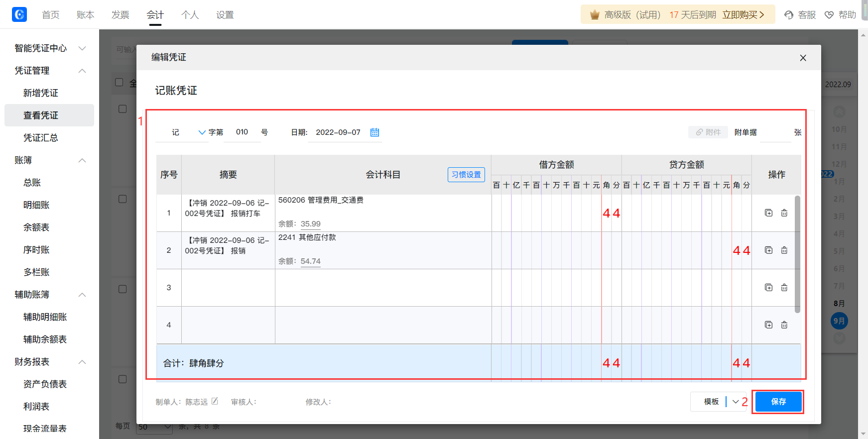Collapse 凭证管理 section
This screenshot has height=439, width=868.
point(83,71)
